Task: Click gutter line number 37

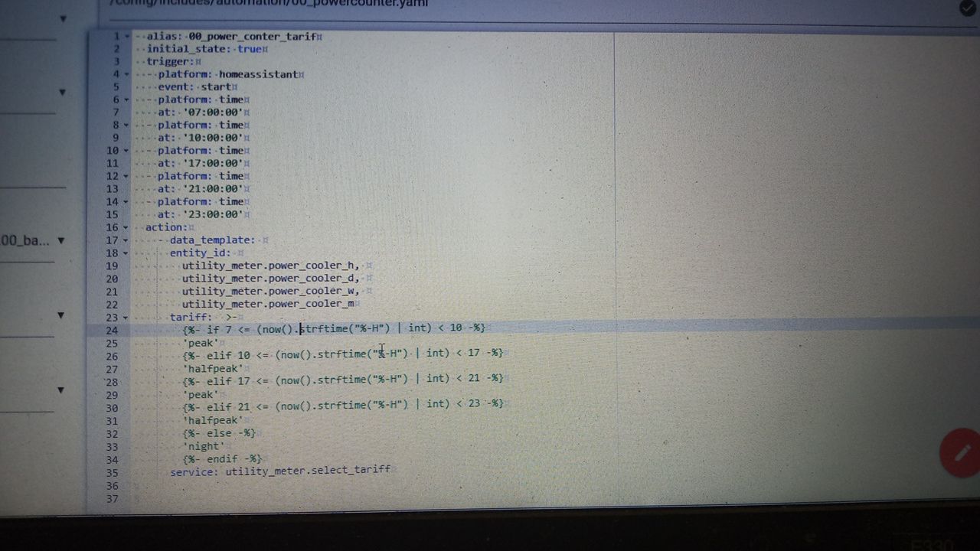Action: click(x=113, y=499)
